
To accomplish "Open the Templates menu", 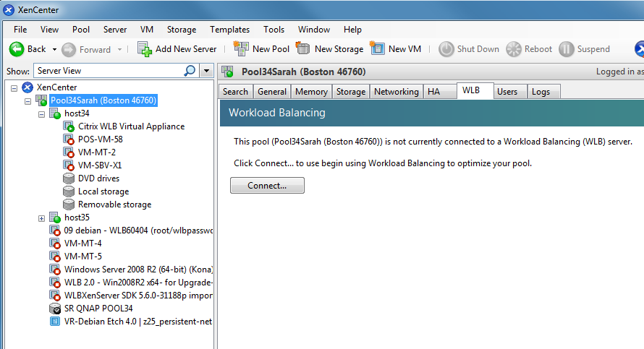I will tap(229, 30).
